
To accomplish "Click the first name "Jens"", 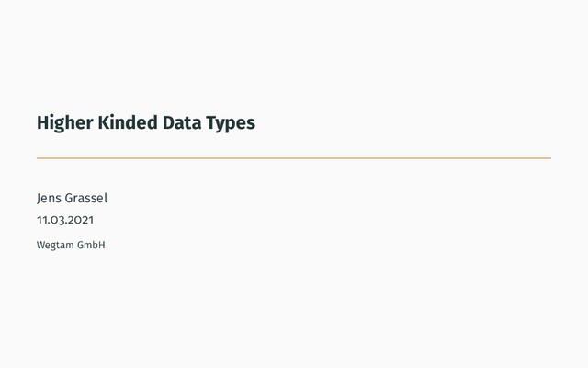I will coord(49,198).
